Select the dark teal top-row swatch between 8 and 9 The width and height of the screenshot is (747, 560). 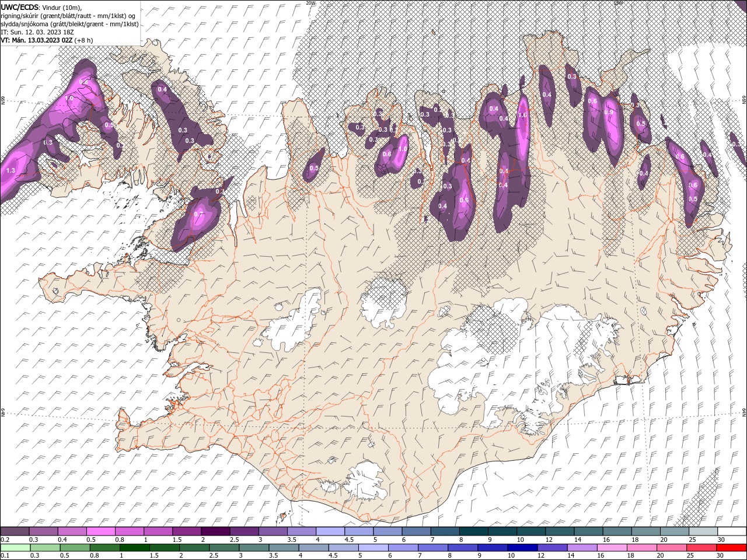(x=473, y=531)
